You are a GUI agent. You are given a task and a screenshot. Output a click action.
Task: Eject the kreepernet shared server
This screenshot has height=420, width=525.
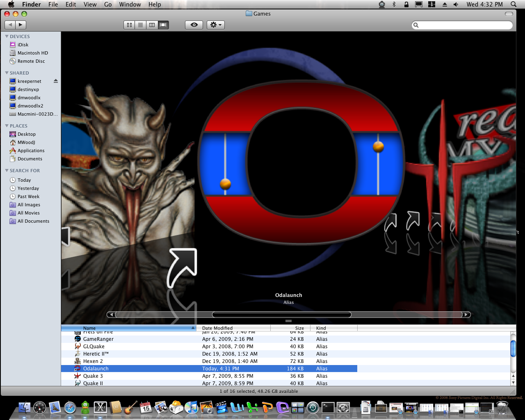coord(56,81)
